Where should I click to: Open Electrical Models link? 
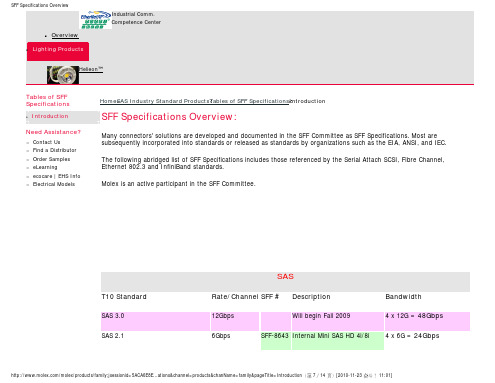54,184
